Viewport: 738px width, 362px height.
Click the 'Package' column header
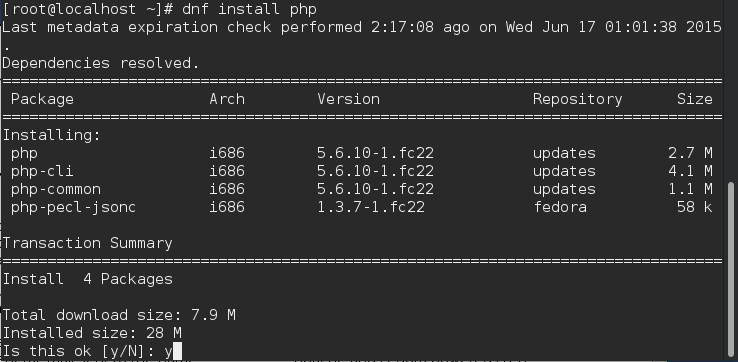click(x=42, y=99)
